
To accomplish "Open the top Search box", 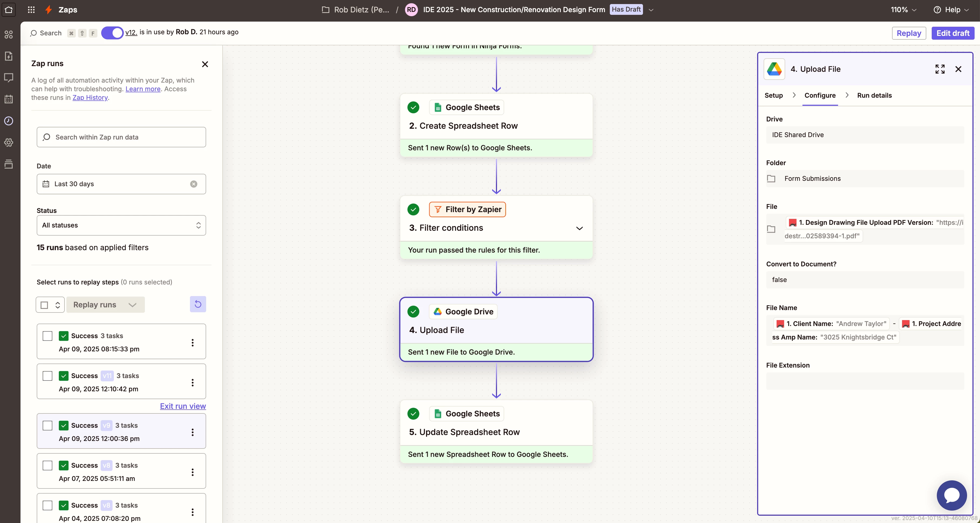I will (46, 33).
